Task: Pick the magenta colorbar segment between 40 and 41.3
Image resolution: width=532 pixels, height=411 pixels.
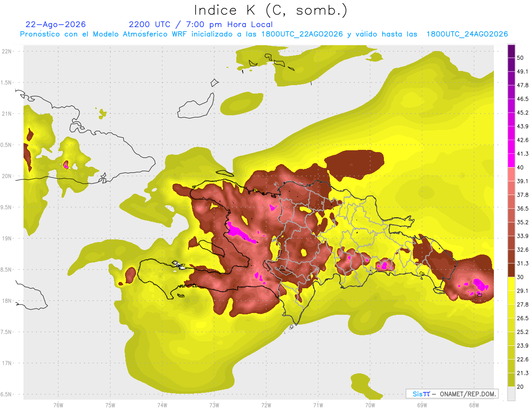Action: coord(511,160)
